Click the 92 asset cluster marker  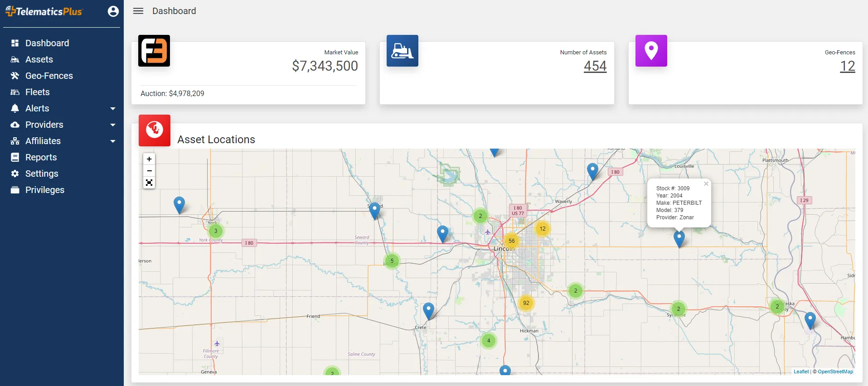click(x=526, y=303)
